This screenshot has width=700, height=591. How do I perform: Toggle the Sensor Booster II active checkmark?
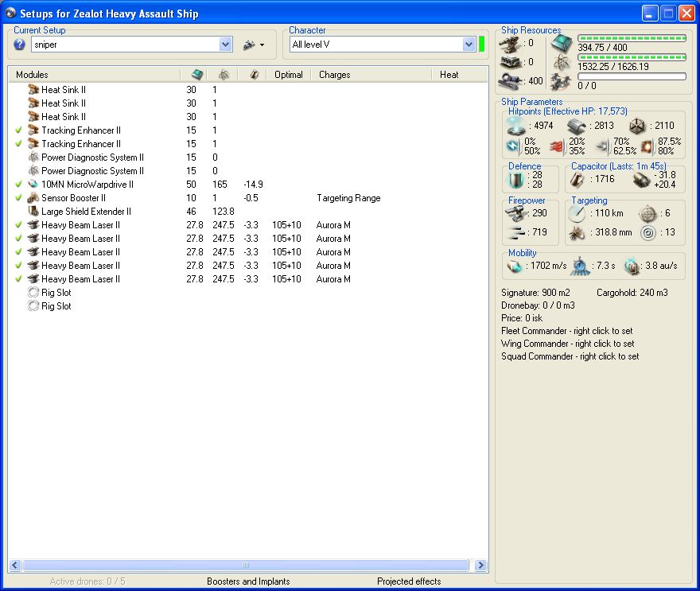(x=18, y=198)
